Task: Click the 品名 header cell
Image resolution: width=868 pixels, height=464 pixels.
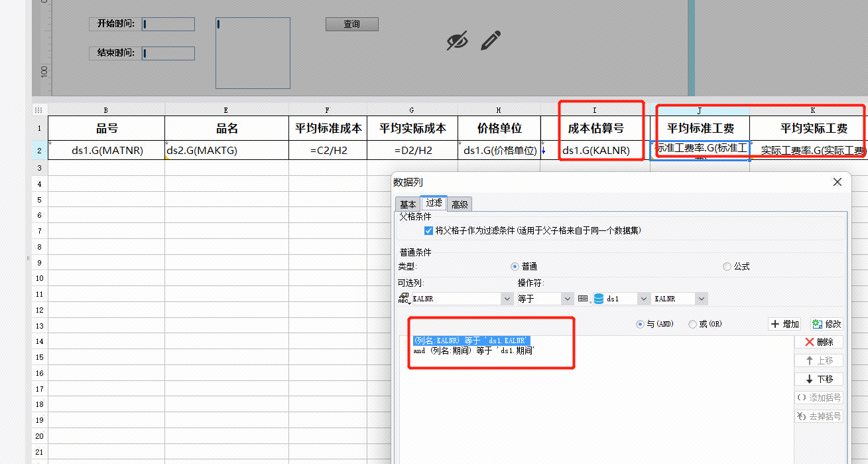Action: 226,128
